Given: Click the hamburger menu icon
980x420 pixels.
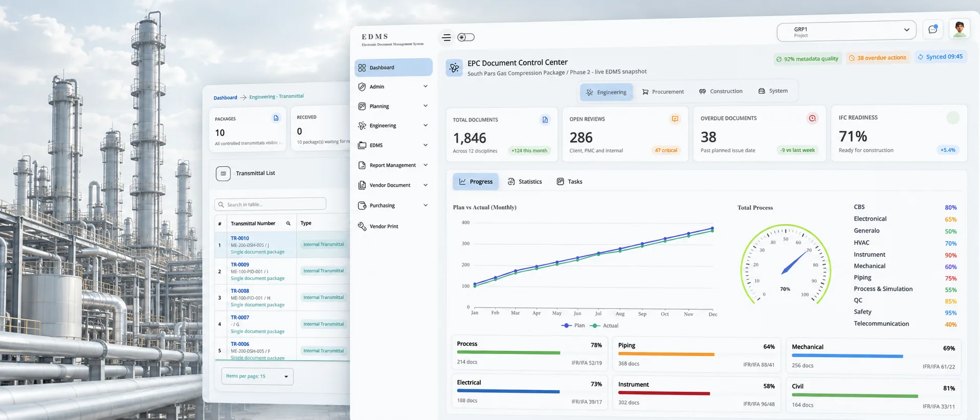Looking at the screenshot, I should (446, 37).
